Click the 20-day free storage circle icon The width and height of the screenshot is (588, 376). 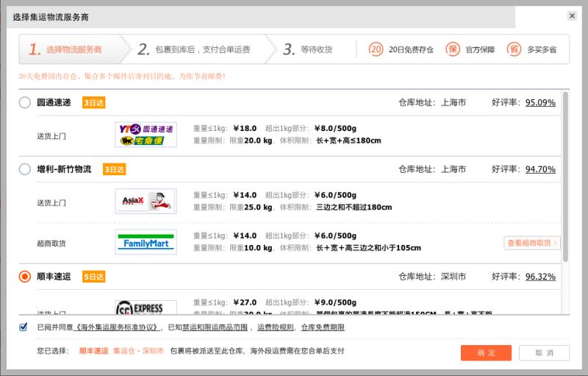tap(376, 49)
